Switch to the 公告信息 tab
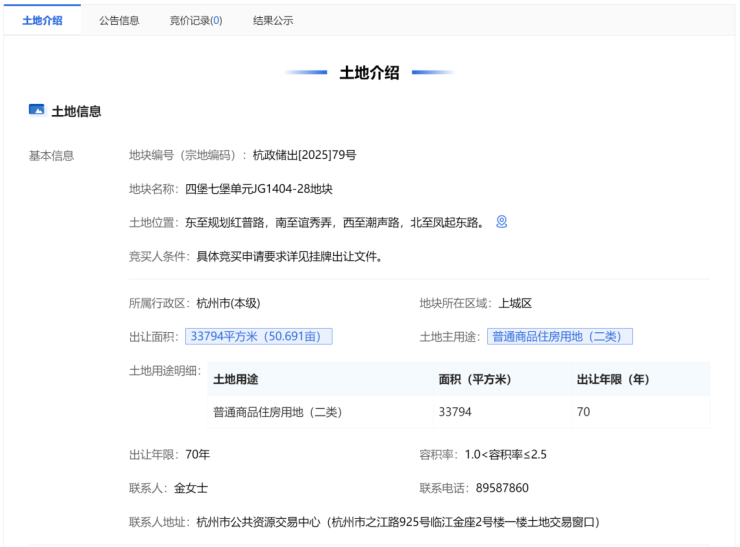 119,20
